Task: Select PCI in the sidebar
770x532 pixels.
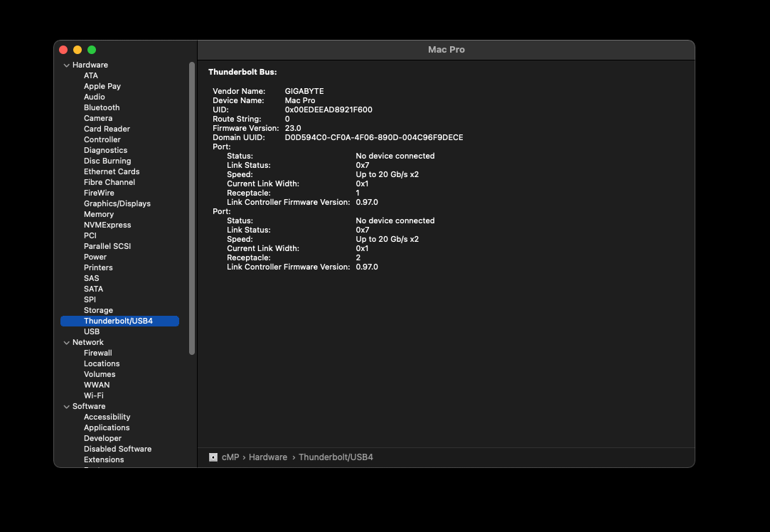Action: 90,236
